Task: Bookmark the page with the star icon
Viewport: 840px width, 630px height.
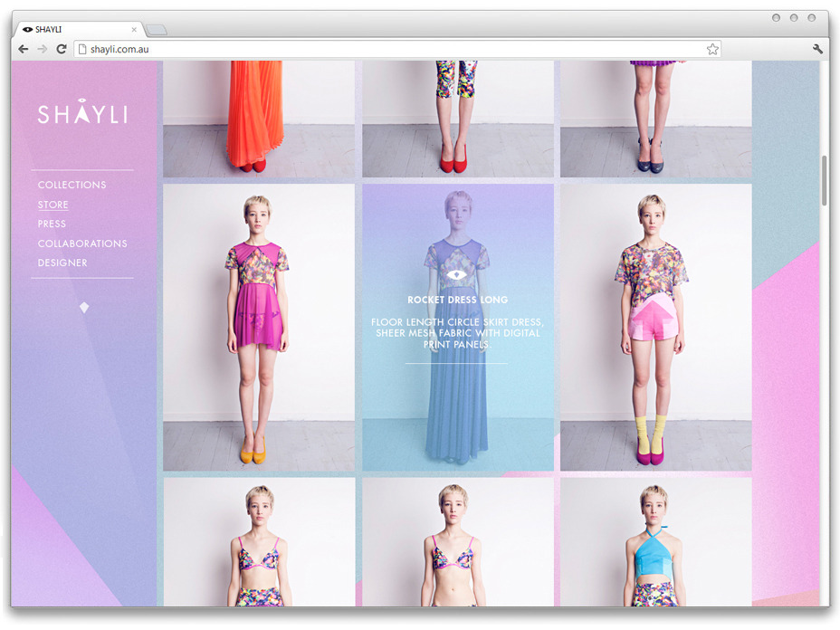Action: tap(712, 49)
